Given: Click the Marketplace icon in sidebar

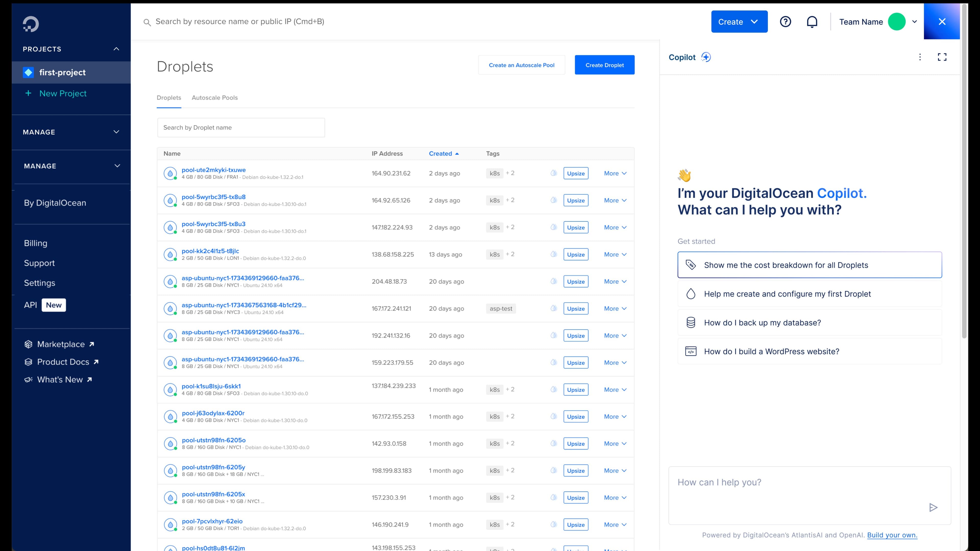Looking at the screenshot, I should [28, 344].
